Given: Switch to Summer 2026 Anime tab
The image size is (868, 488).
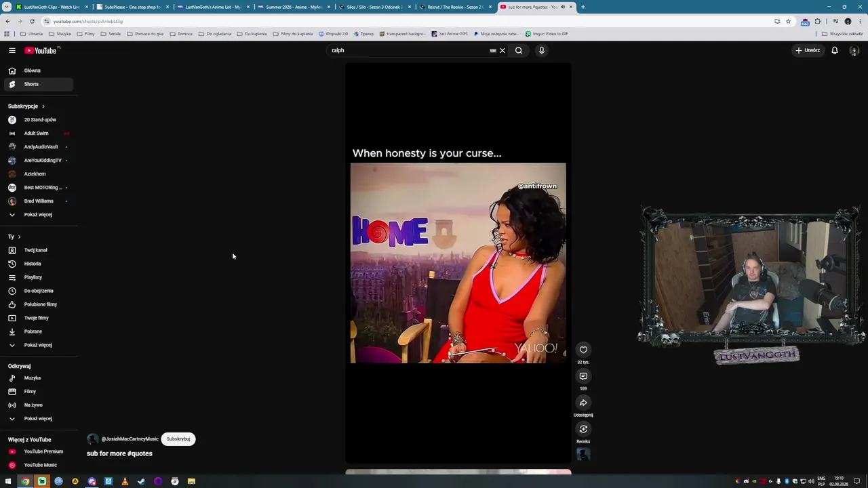Looking at the screenshot, I should tap(294, 7).
